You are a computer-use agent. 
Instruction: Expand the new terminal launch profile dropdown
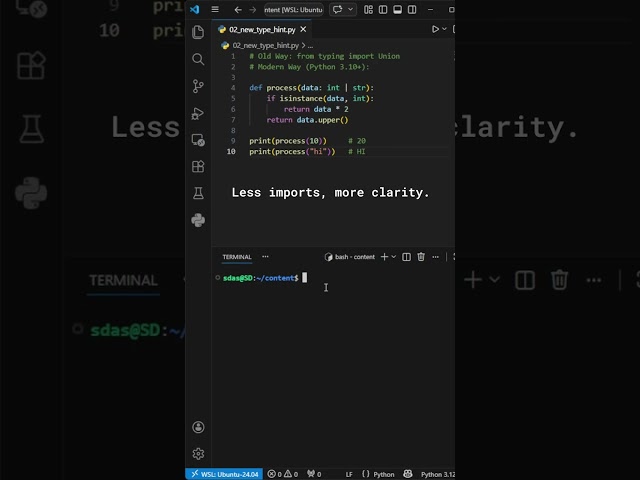coord(393,257)
